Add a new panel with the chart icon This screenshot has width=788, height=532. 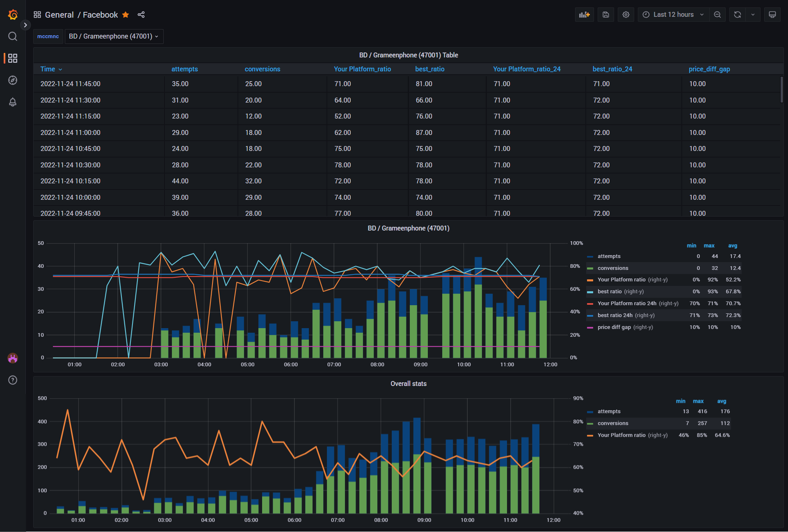[x=585, y=15]
